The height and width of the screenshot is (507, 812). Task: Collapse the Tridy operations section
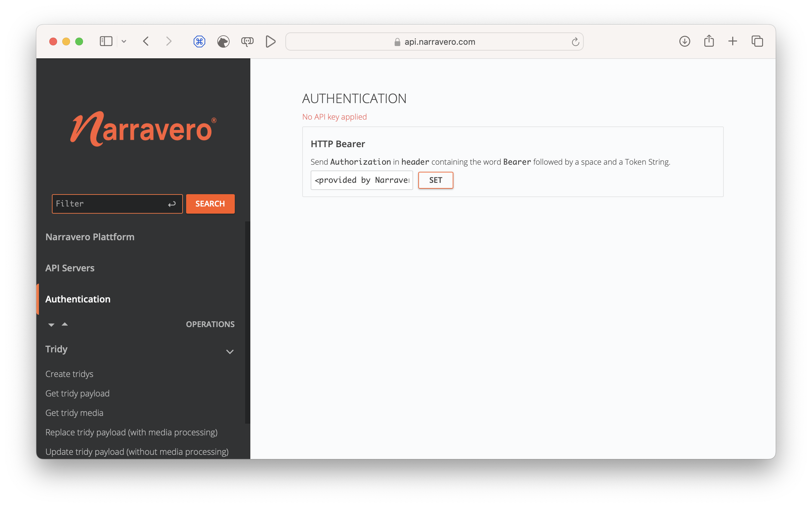230,352
